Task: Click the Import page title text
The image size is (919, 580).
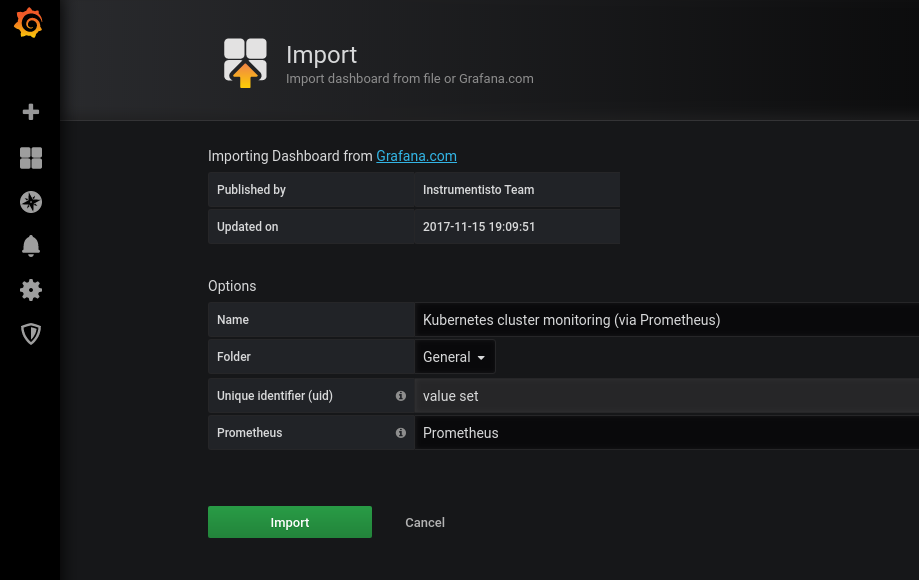Action: tap(321, 55)
